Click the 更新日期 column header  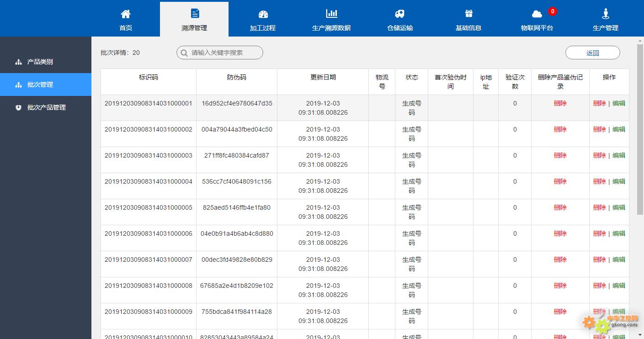323,77
